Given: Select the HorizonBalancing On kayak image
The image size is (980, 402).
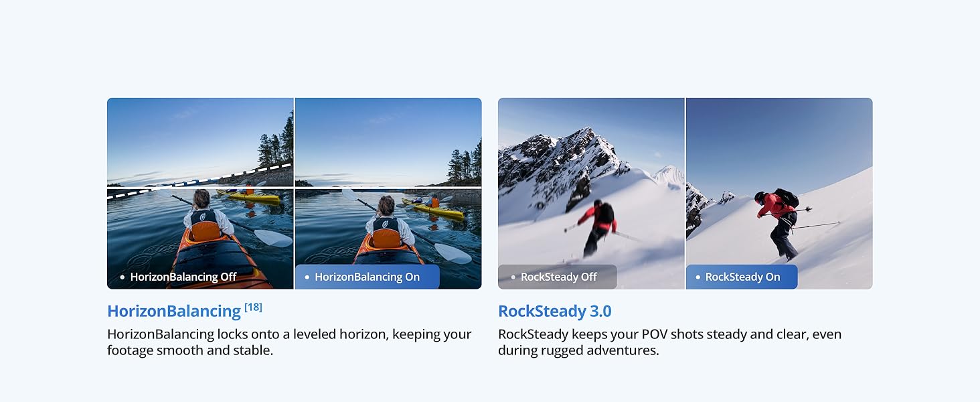Looking at the screenshot, I should point(388,194).
